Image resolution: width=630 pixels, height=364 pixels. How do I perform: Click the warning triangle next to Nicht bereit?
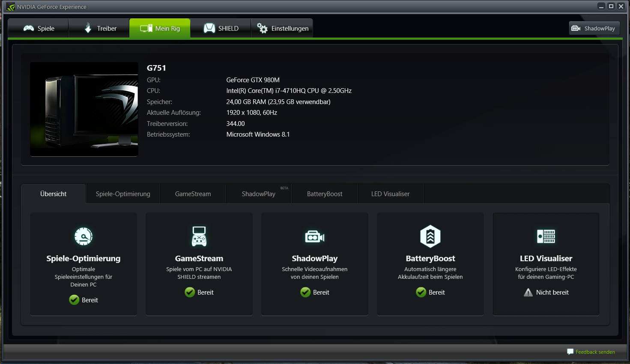click(x=528, y=292)
